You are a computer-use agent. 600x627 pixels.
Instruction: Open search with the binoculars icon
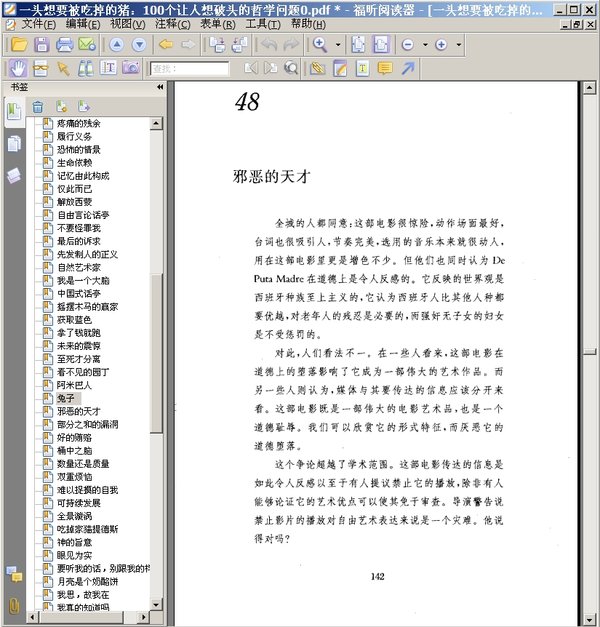(86, 68)
